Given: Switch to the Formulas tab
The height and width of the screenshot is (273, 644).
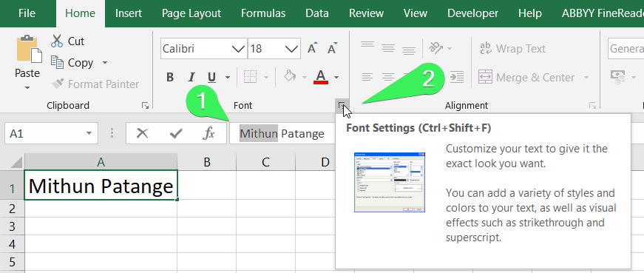Looking at the screenshot, I should pos(263,13).
